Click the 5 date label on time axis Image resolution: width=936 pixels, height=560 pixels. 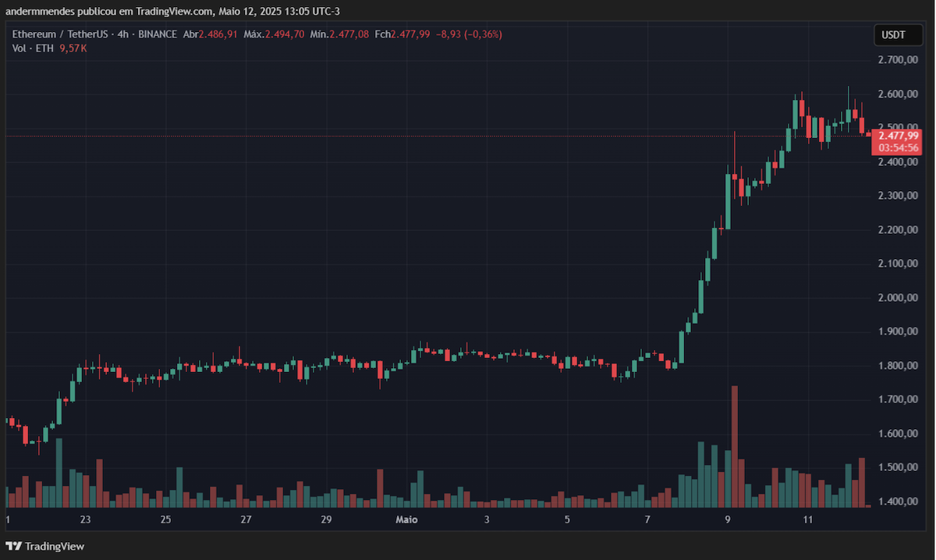point(567,519)
